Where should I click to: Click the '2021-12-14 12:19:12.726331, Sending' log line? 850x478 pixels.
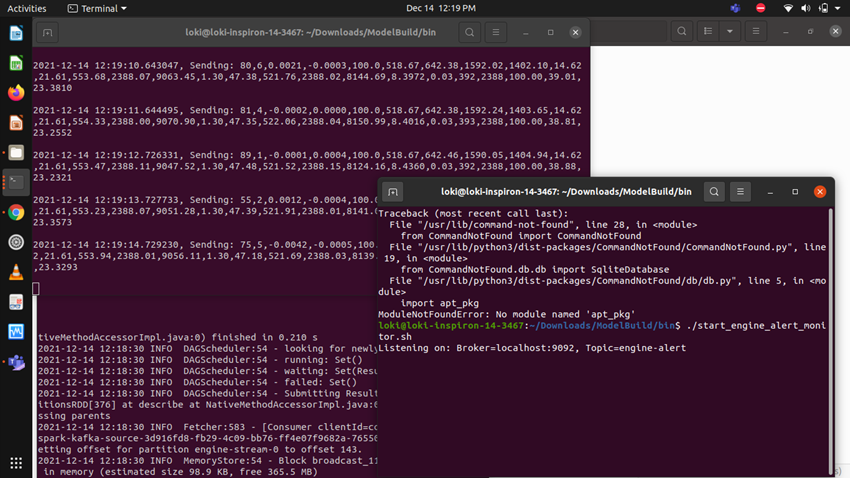pyautogui.click(x=307, y=156)
